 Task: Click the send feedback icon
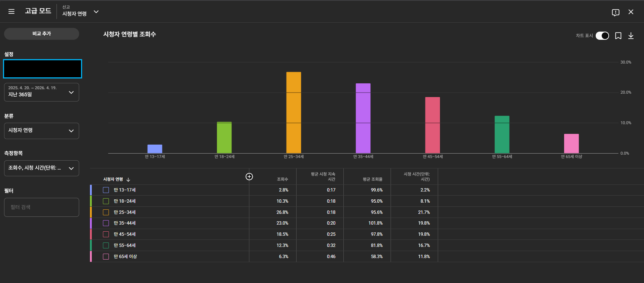(615, 12)
